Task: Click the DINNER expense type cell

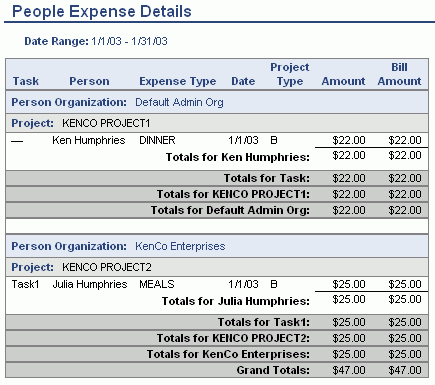Action: pos(157,140)
